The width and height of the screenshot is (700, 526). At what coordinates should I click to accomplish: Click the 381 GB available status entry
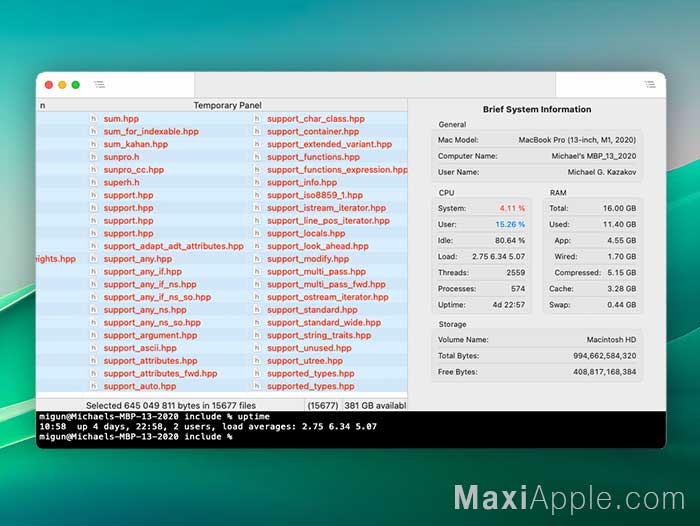[x=375, y=405]
